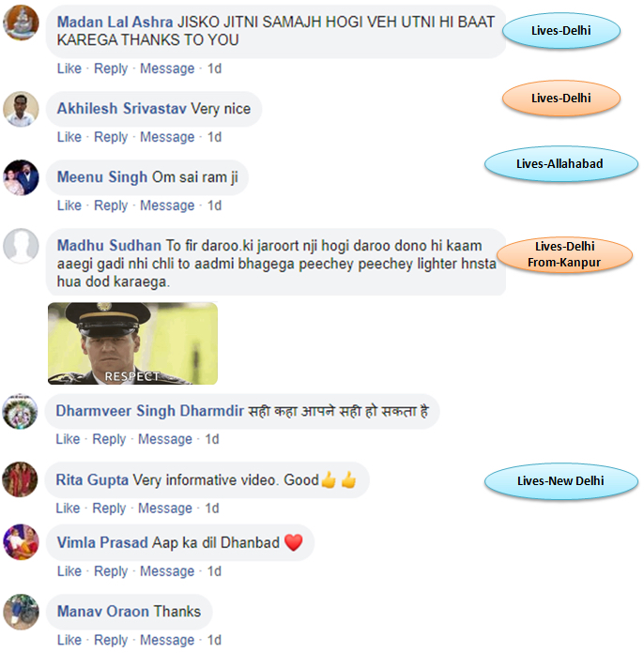The height and width of the screenshot is (653, 644).
Task: Open Dharmveer Singh Dharmdir's avatar
Action: [20, 411]
